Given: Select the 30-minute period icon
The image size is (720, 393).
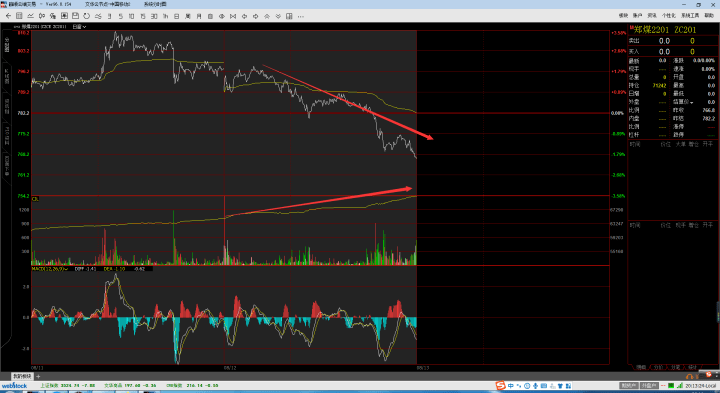Looking at the screenshot, I should point(154,16).
